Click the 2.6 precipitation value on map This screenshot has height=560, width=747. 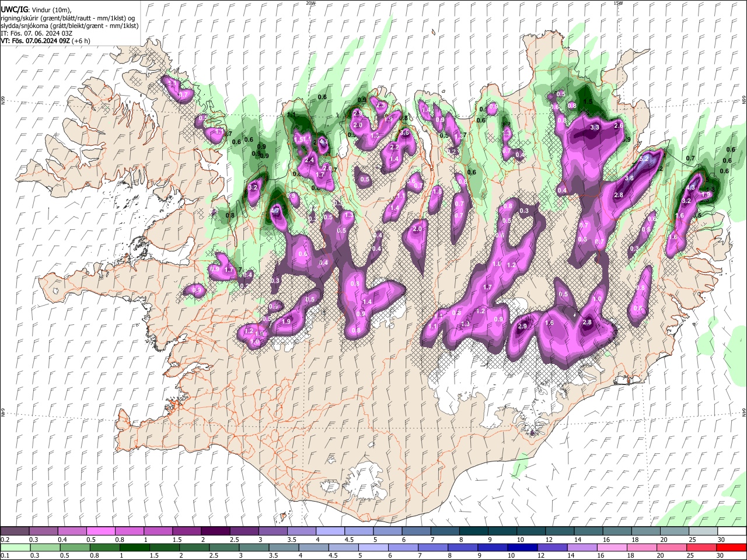coord(619,125)
